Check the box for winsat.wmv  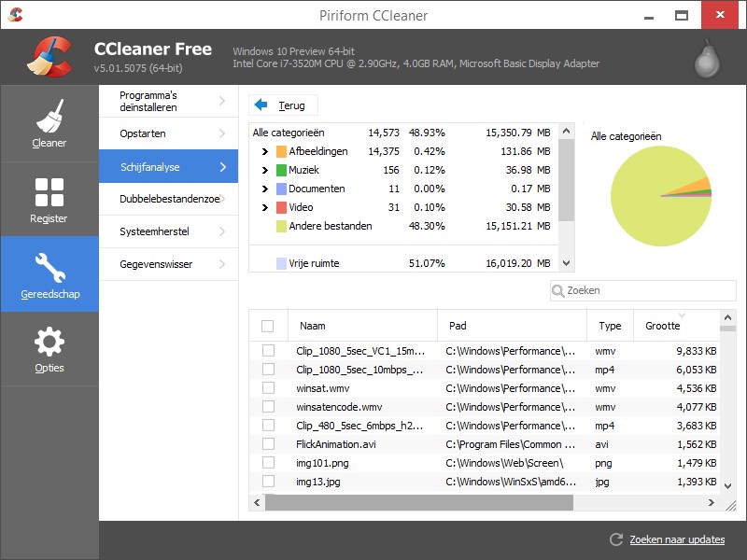coord(268,387)
